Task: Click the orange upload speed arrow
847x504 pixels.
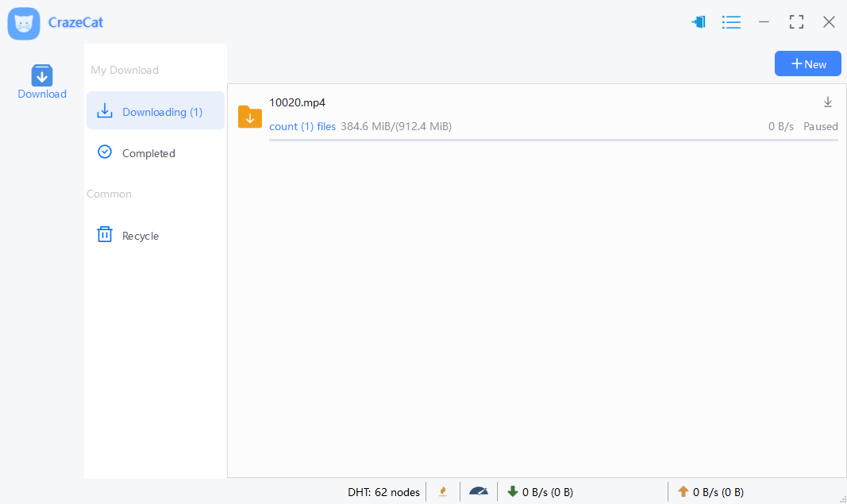Action: click(x=683, y=491)
